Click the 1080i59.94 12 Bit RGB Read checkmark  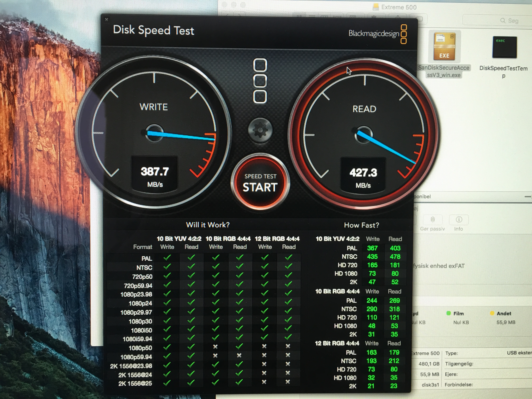(x=288, y=337)
